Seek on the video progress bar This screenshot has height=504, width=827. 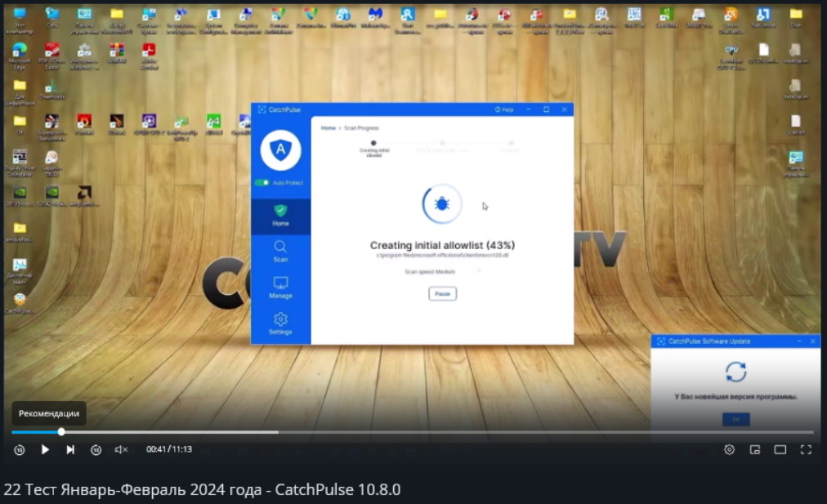[413, 432]
